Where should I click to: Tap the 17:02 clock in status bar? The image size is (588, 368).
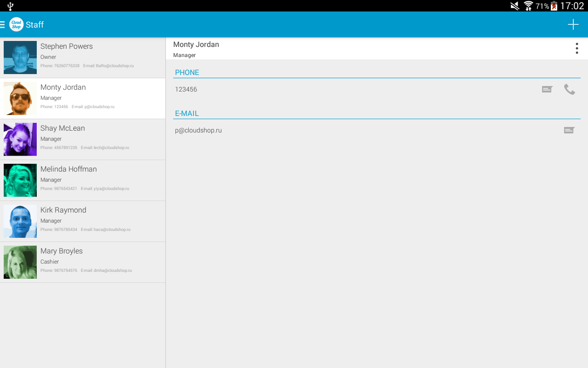tap(572, 6)
